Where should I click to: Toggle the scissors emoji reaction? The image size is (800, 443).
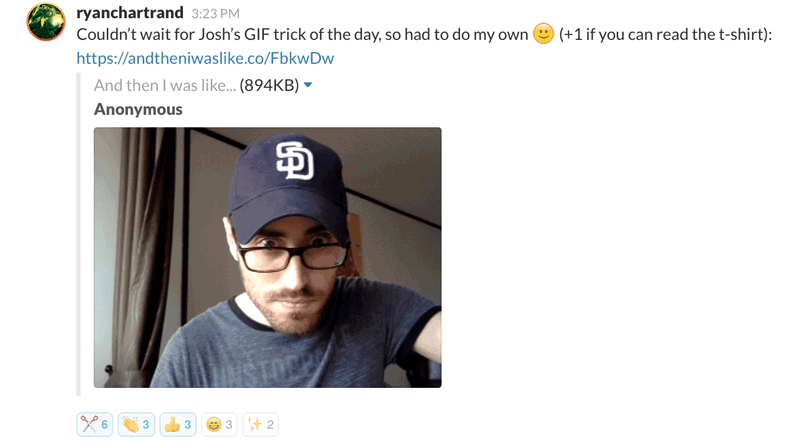point(95,424)
